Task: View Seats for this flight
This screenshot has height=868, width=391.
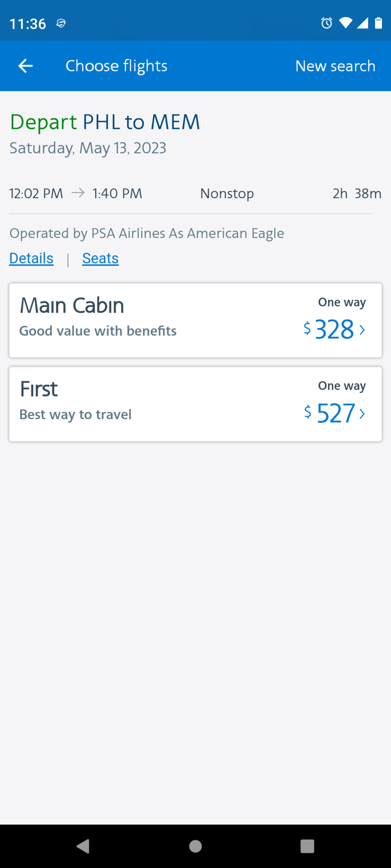Action: click(x=100, y=258)
